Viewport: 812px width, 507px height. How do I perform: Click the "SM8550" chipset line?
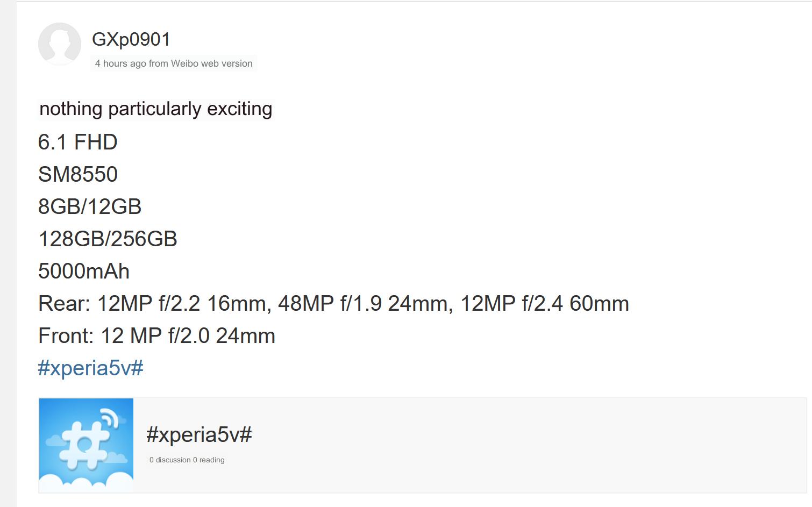click(x=78, y=175)
